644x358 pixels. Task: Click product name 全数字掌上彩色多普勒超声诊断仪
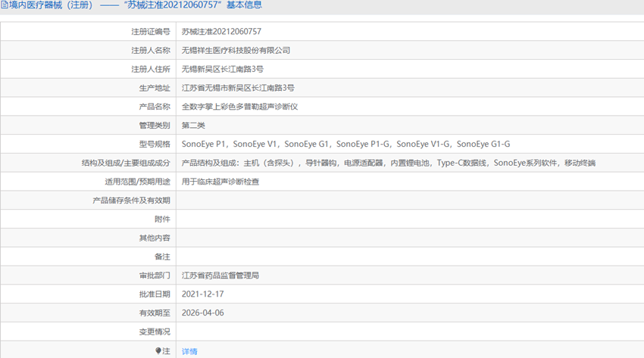(x=240, y=107)
